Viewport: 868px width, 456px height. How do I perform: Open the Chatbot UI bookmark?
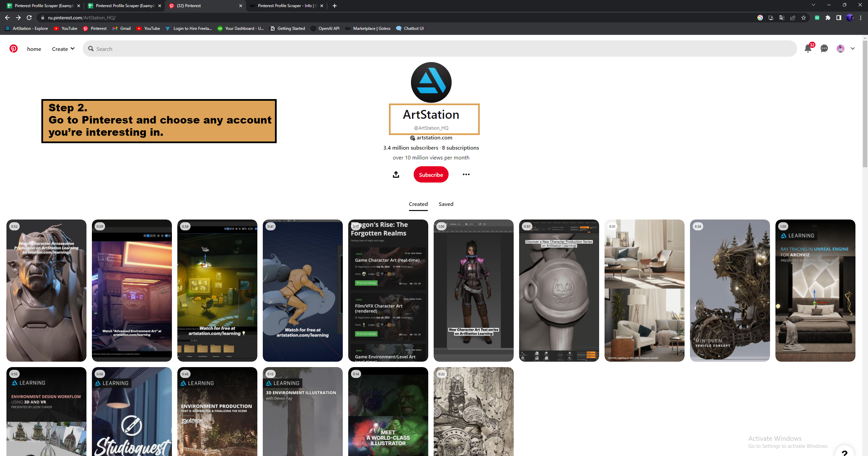coord(410,28)
